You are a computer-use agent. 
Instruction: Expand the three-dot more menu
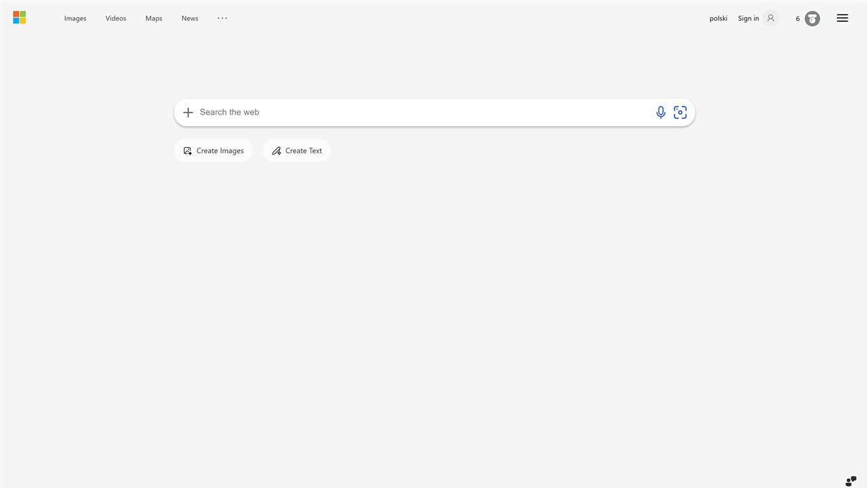[222, 18]
